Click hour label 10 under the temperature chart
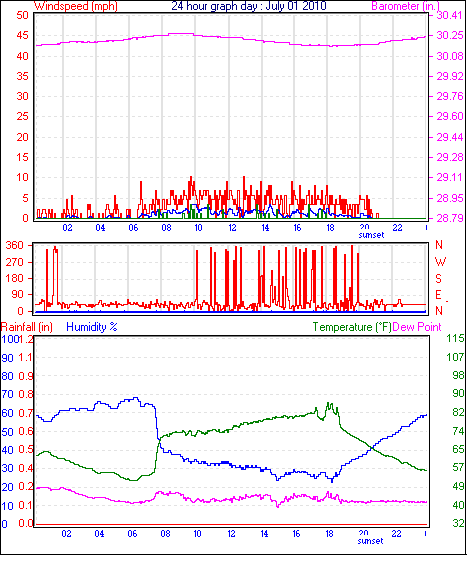The image size is (467, 566). 198,534
